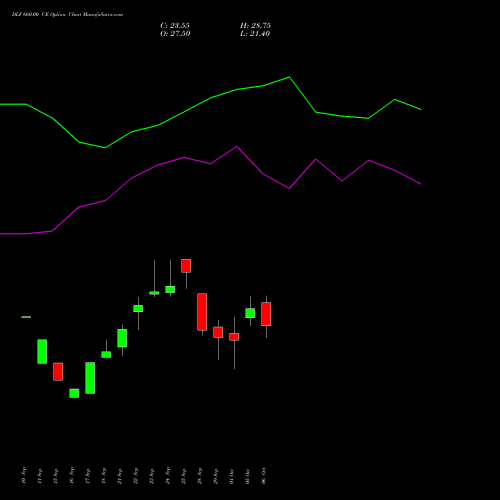
Task: Click the 01 Oct date label
Action: (231, 476)
